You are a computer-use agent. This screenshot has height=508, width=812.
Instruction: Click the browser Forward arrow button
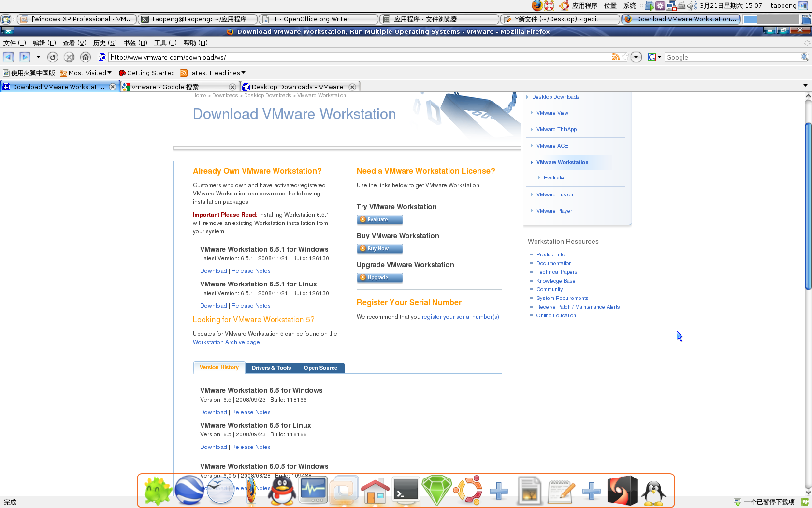[25, 57]
